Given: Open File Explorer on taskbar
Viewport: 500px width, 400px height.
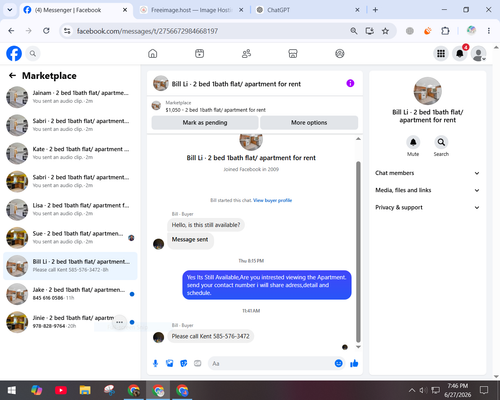Looking at the screenshot, I should tap(85, 390).
